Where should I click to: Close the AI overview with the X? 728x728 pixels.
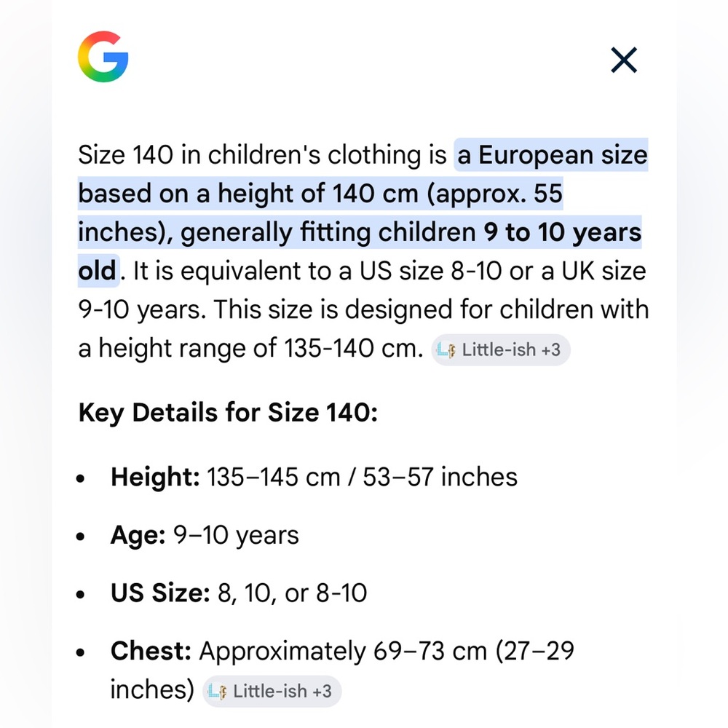click(x=624, y=60)
